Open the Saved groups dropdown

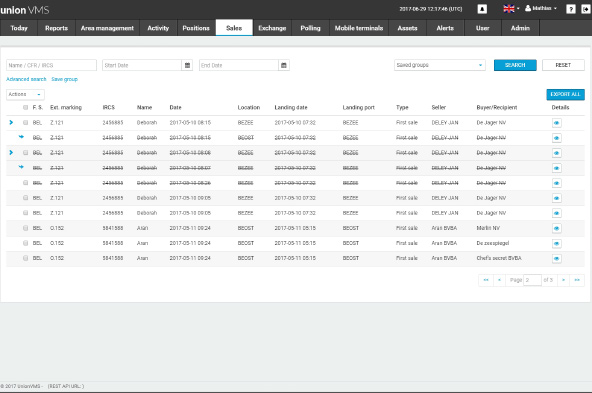click(439, 65)
